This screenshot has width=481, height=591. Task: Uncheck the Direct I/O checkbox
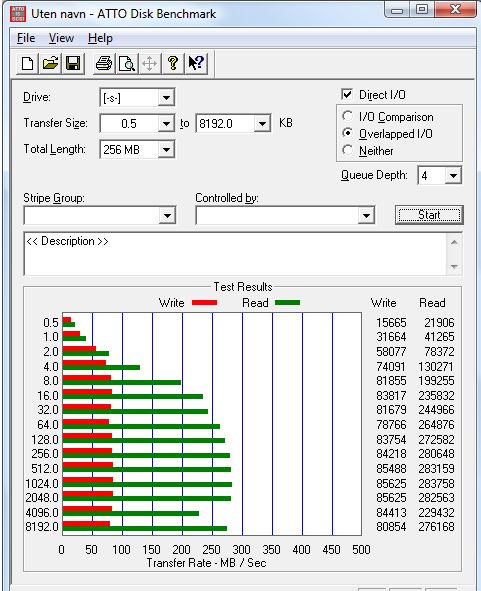(x=347, y=94)
